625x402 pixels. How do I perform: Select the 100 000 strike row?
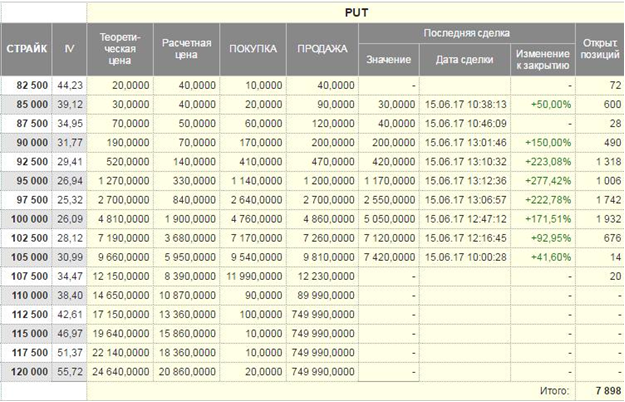pos(26,218)
